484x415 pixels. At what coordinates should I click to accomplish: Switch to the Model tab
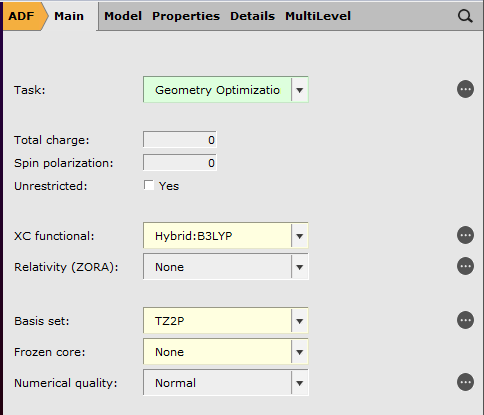point(123,16)
